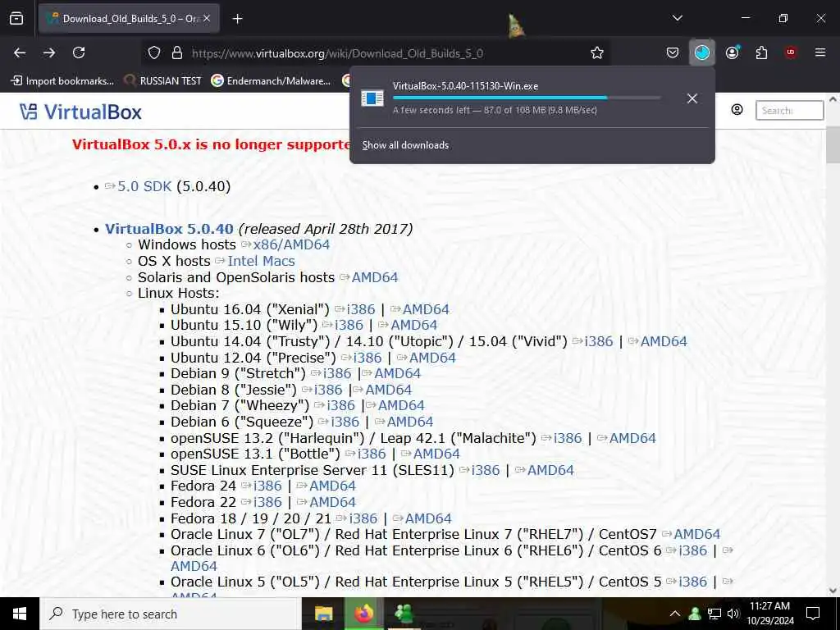Bookmark this page with star icon

pos(597,52)
